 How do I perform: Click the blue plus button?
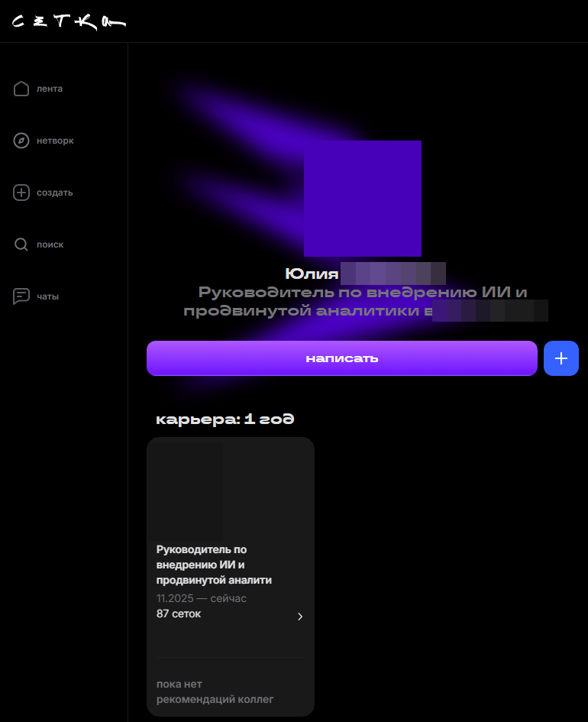click(561, 358)
